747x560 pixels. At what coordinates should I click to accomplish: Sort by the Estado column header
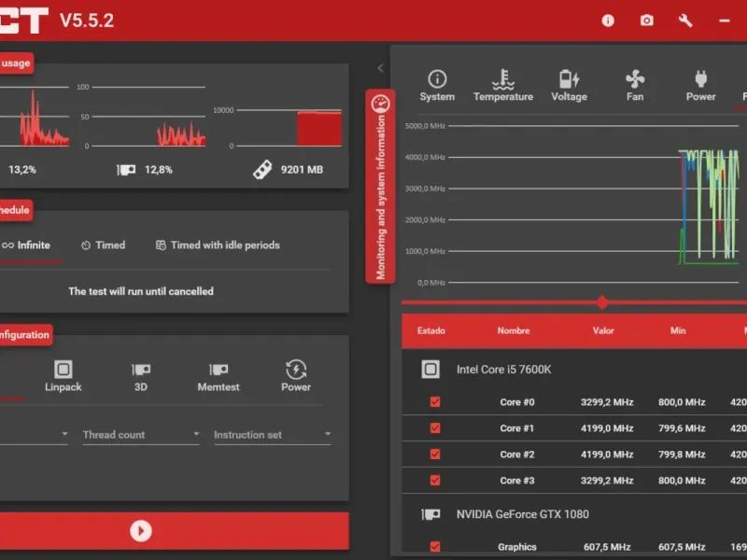tap(431, 330)
